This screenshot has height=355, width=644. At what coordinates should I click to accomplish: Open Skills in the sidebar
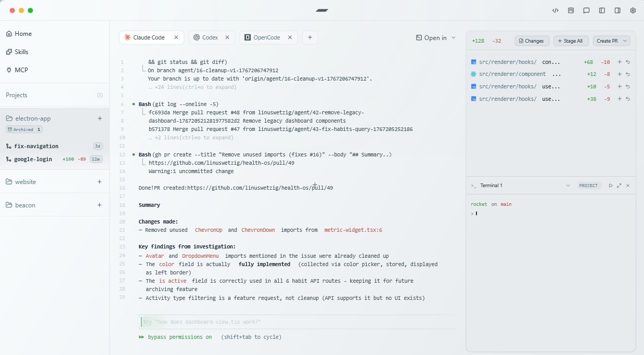coord(17,52)
